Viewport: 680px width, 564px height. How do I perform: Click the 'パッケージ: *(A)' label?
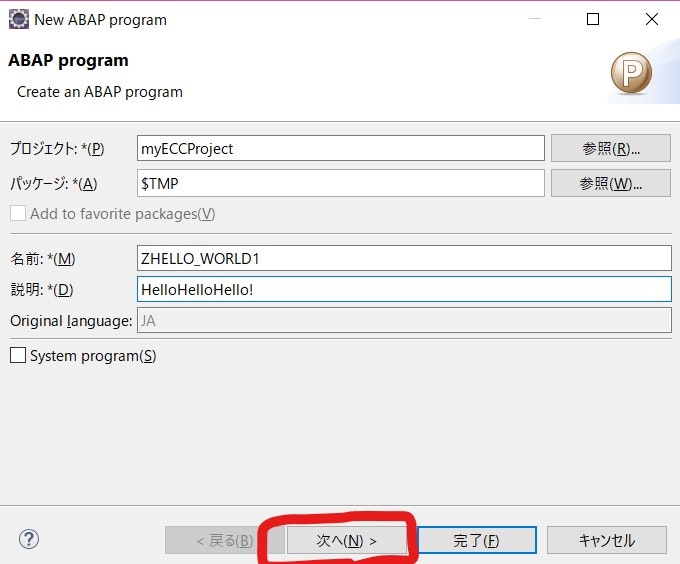[x=54, y=183]
